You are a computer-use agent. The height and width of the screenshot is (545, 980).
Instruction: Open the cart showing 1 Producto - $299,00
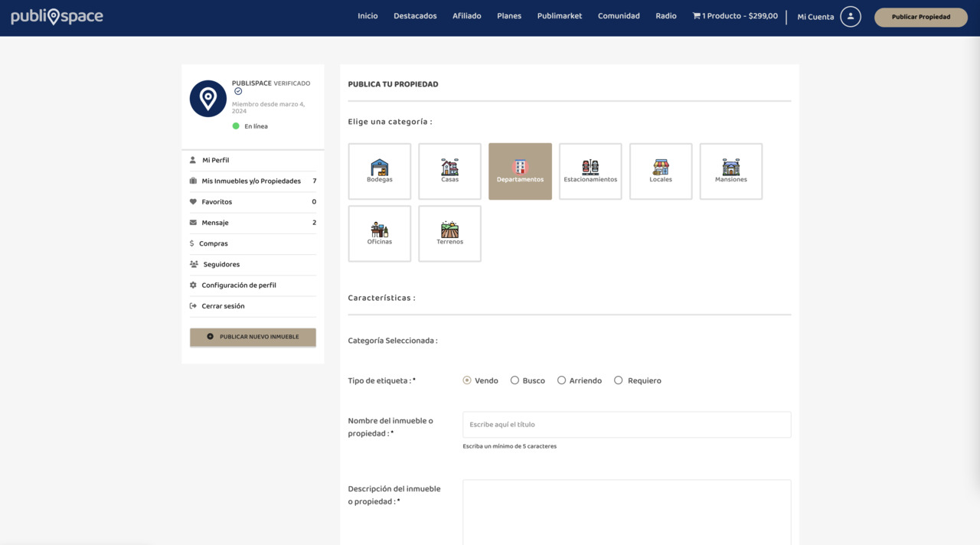click(735, 16)
